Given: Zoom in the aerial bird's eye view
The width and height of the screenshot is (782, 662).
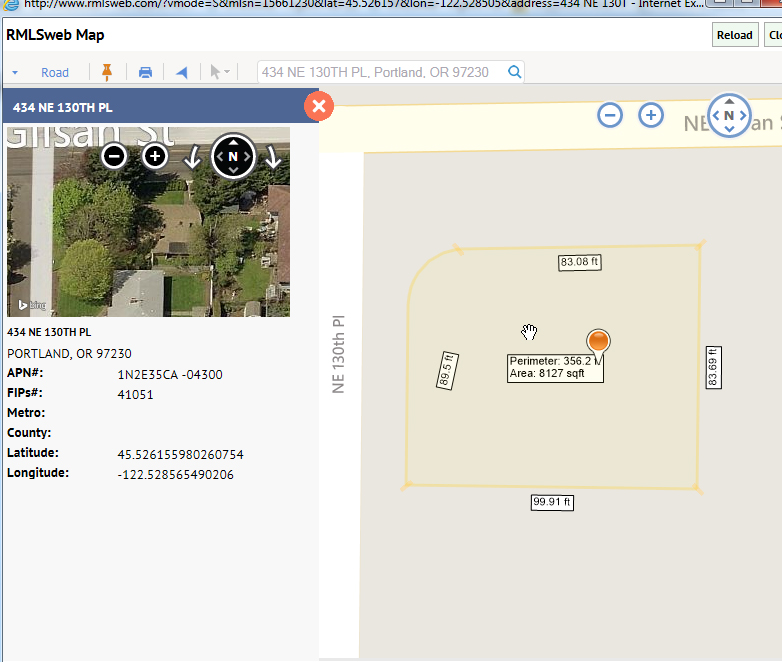Looking at the screenshot, I should 154,156.
